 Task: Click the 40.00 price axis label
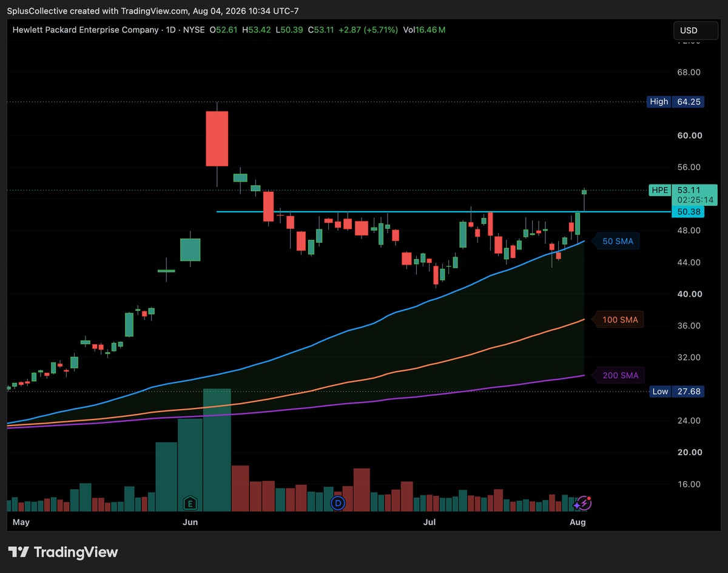(x=689, y=294)
